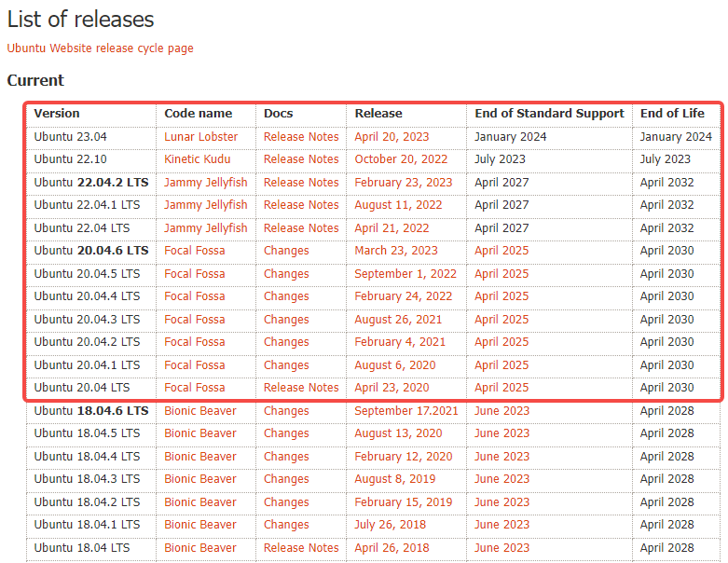This screenshot has width=728, height=563.
Task: Click June 2023 support link in 18.04.6 row
Action: [501, 411]
